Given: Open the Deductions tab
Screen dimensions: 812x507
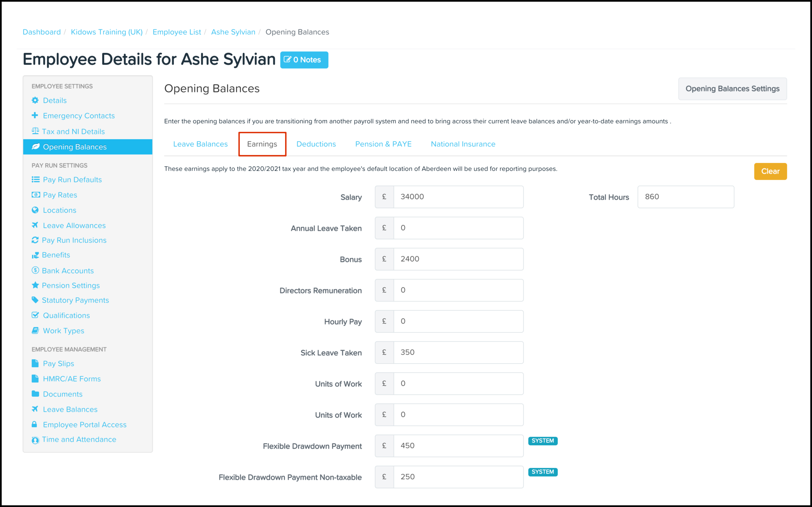Looking at the screenshot, I should 316,144.
